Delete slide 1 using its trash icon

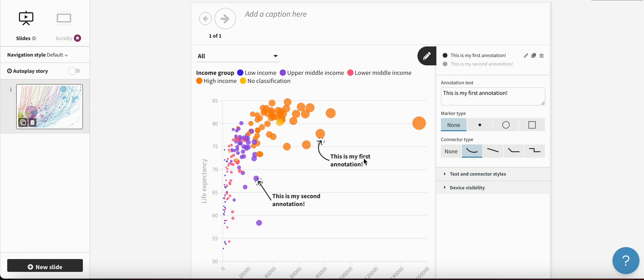coord(32,122)
